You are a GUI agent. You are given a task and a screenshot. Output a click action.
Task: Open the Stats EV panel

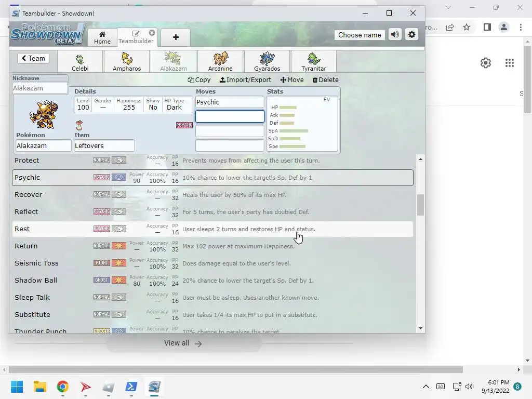point(302,124)
